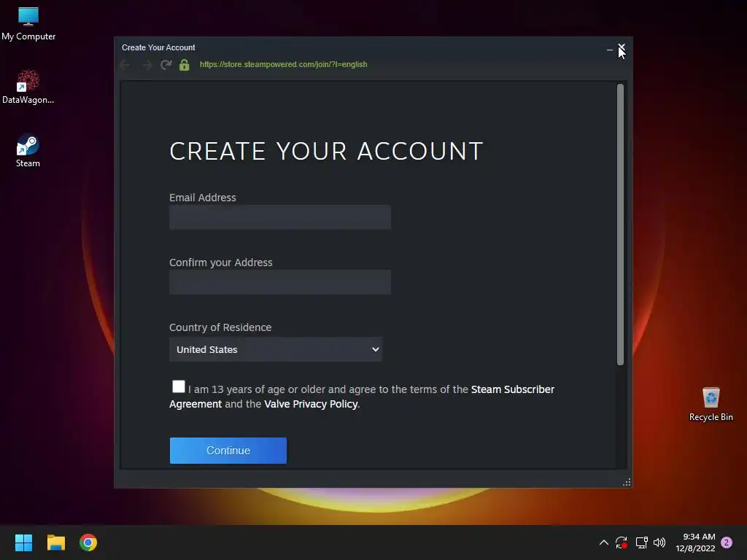Close the Create Your Account window
This screenshot has width=747, height=560.
click(x=622, y=47)
